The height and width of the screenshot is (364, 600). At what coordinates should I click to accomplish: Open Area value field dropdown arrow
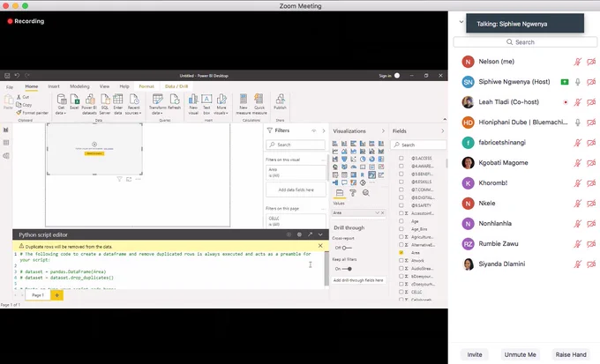coord(377,212)
